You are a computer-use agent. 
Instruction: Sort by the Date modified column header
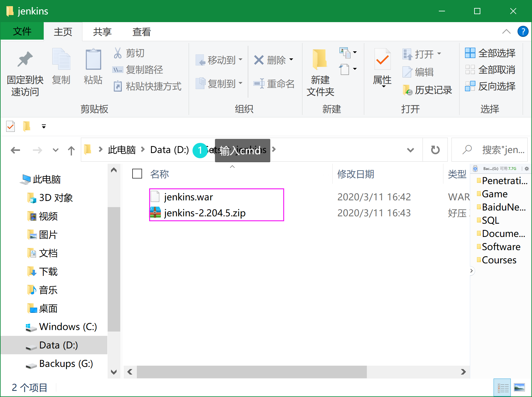pos(356,174)
